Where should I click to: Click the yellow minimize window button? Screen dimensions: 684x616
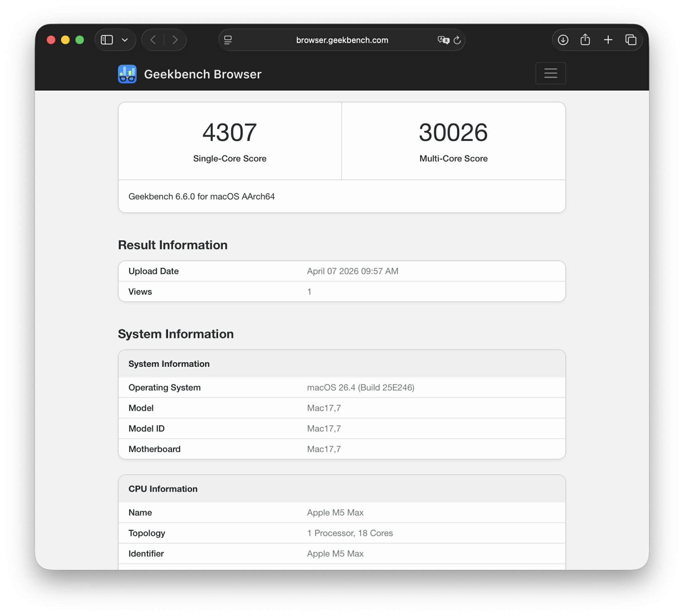pyautogui.click(x=65, y=40)
